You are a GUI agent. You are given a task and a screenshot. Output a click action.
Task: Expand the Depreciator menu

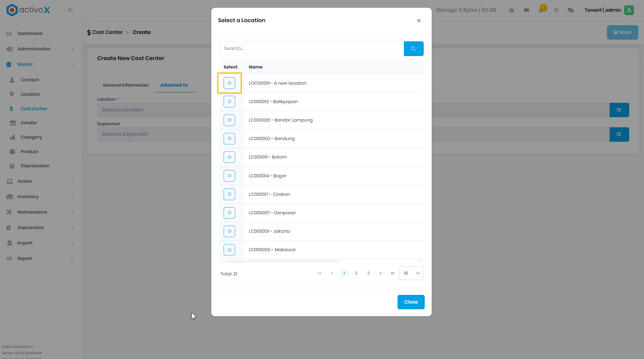point(40,228)
